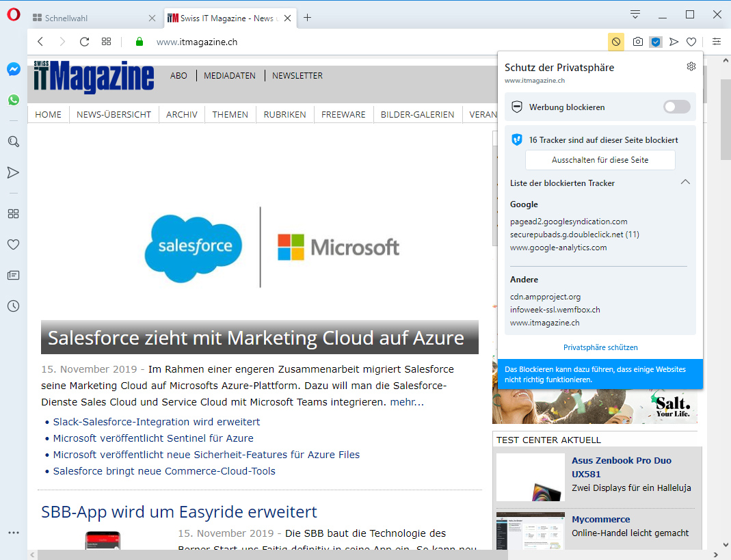This screenshot has width=731, height=560.
Task: Click Swiss IT Magazine logo
Action: 94,77
